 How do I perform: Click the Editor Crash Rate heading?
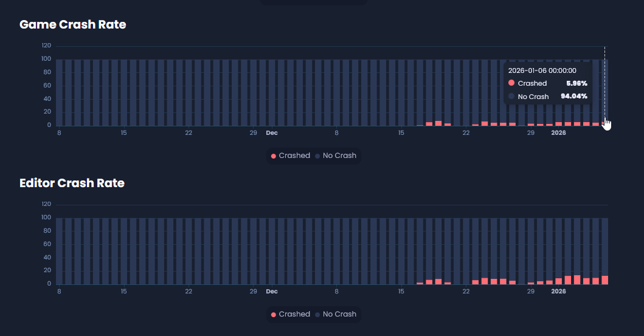(72, 183)
